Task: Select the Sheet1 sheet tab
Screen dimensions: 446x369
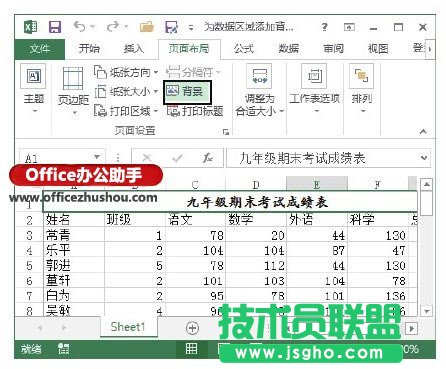Action: 128,327
